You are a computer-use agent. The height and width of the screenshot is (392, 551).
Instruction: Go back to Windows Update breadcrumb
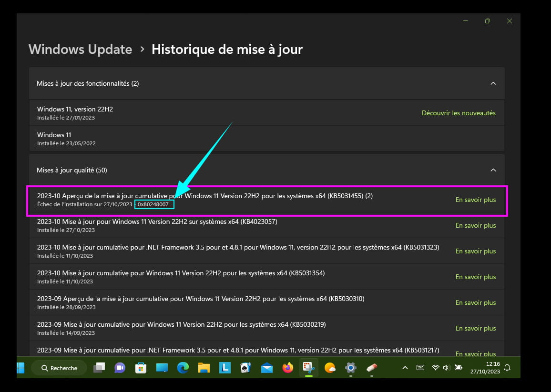coord(80,49)
